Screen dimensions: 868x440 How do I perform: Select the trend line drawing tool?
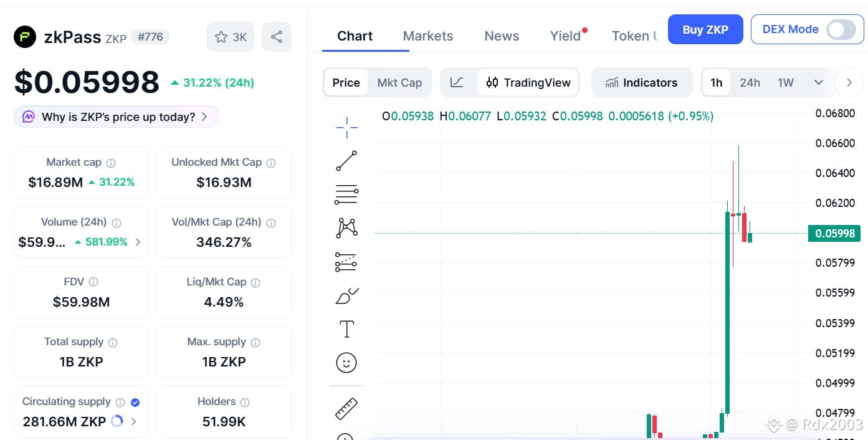click(346, 161)
